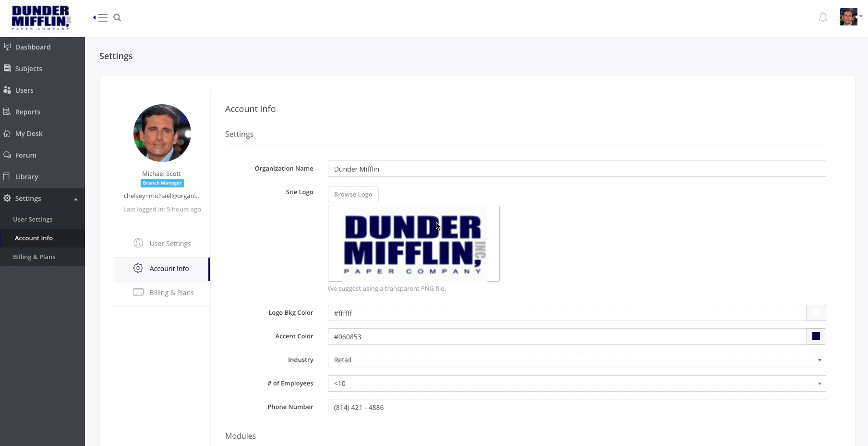The image size is (868, 446).
Task: Click Michael Scott's profile picture
Action: 162,133
